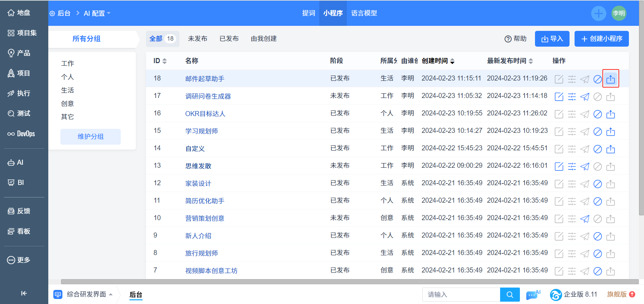Open the BI section in sidebar
This screenshot has width=644, height=304.
[x=16, y=183]
